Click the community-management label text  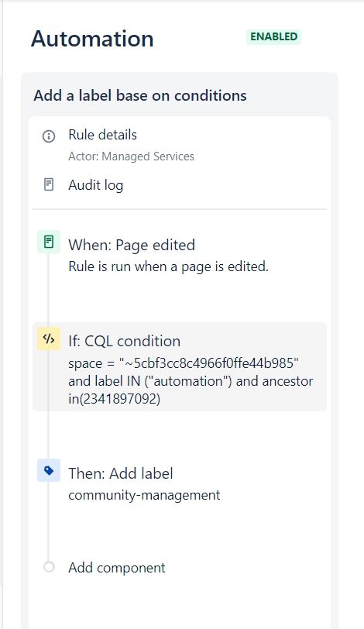pos(144,496)
